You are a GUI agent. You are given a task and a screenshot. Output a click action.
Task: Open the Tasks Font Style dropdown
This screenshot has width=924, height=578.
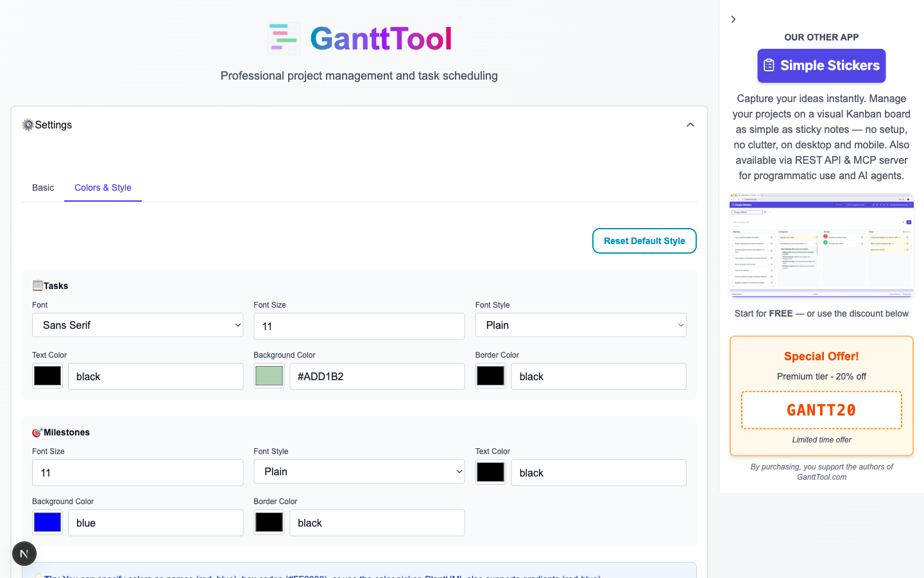coord(581,325)
